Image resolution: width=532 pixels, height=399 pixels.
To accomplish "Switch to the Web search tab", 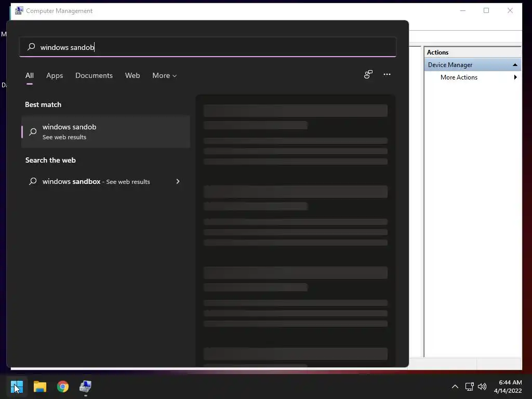I will click(x=132, y=75).
